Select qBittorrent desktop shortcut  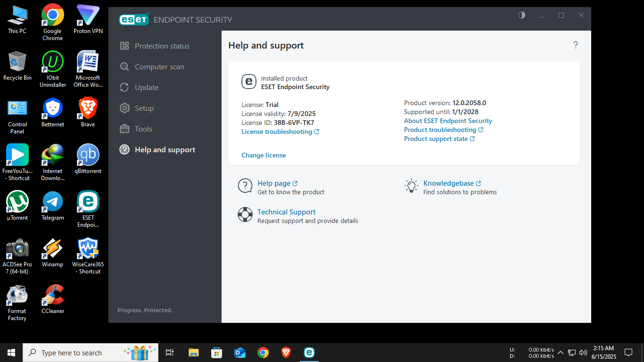tap(88, 159)
